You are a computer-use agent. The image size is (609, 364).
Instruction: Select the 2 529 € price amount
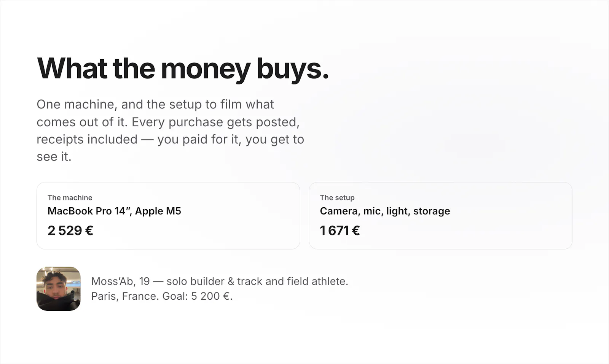(70, 230)
